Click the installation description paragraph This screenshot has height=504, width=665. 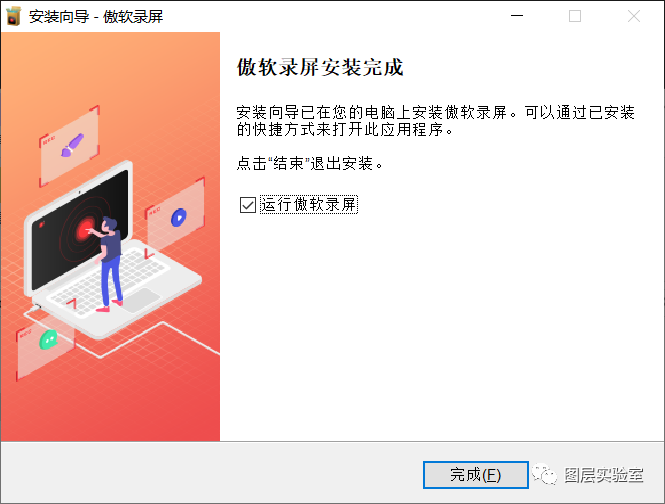coord(436,121)
